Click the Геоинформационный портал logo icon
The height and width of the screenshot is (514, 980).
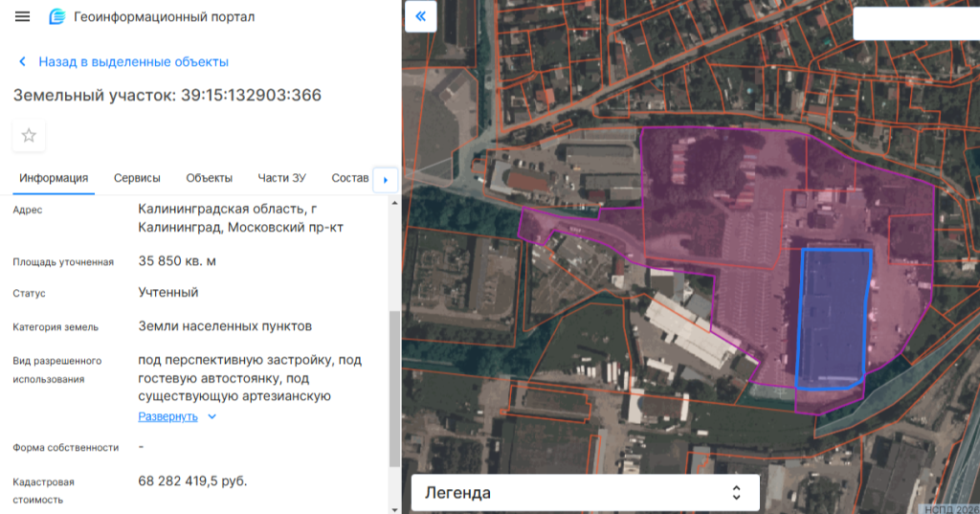pyautogui.click(x=57, y=17)
